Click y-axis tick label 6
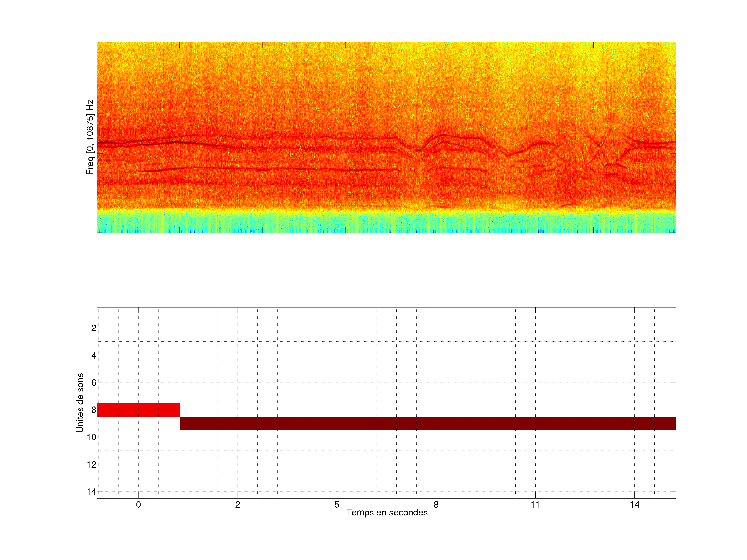Viewport: 747px width, 560px height. coord(94,383)
